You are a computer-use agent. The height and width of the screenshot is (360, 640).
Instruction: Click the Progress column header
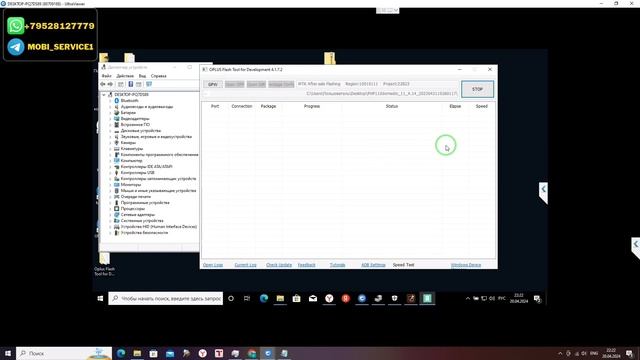tap(312, 106)
